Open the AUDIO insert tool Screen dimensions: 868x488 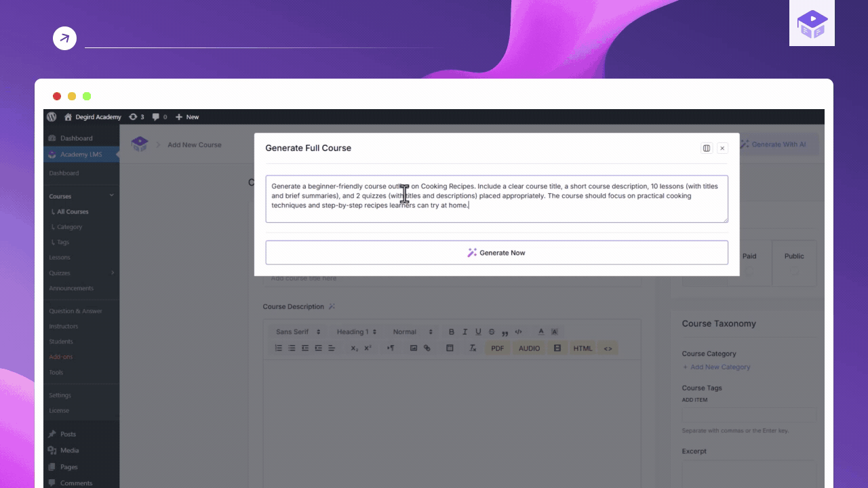pyautogui.click(x=529, y=348)
